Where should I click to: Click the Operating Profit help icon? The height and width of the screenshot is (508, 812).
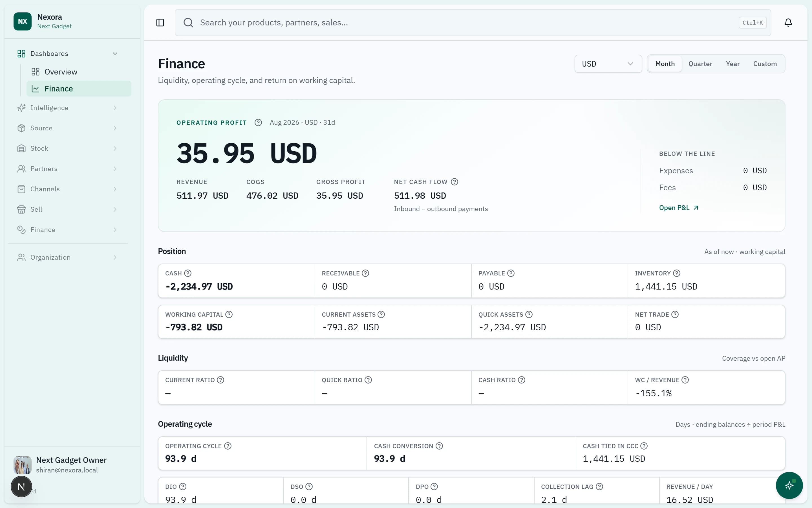258,123
